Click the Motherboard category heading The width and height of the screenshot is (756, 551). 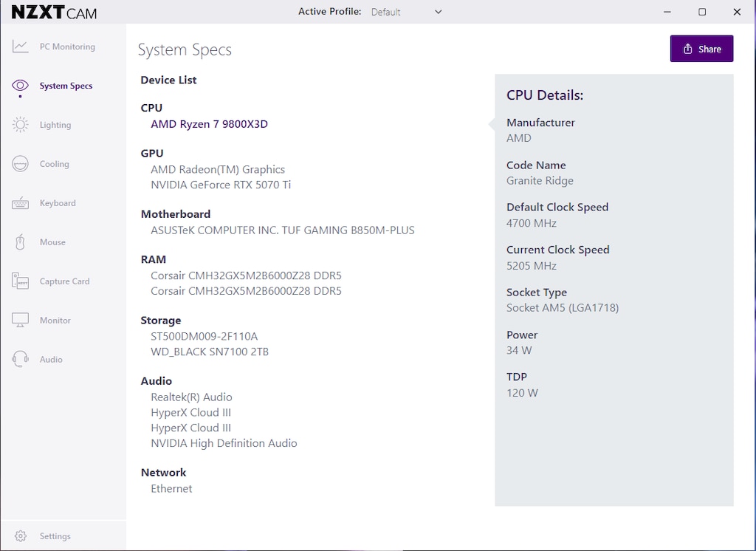[176, 214]
